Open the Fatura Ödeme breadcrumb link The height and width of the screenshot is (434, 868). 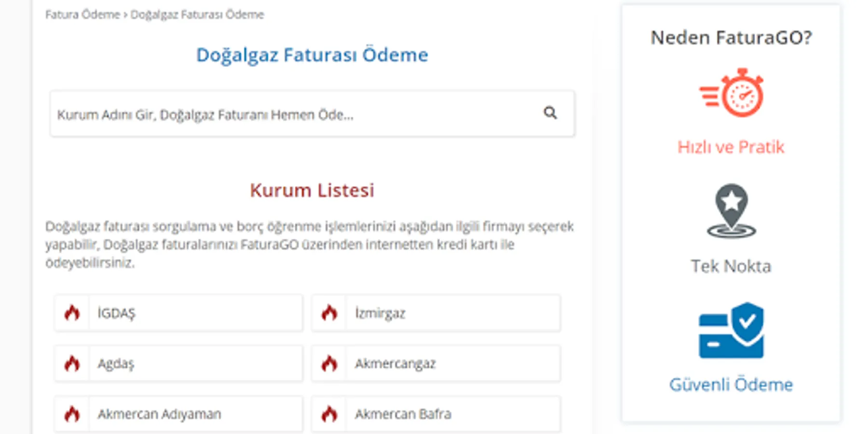pyautogui.click(x=82, y=14)
